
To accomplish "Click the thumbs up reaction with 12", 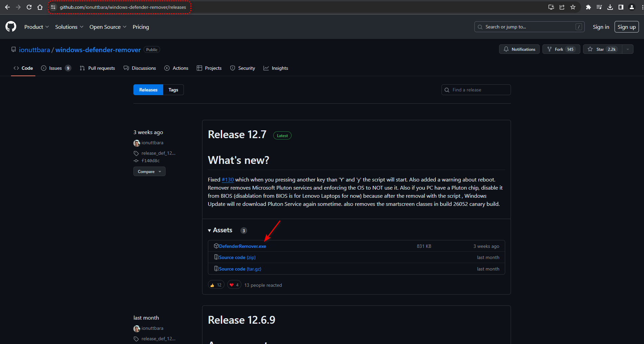I will 216,285.
